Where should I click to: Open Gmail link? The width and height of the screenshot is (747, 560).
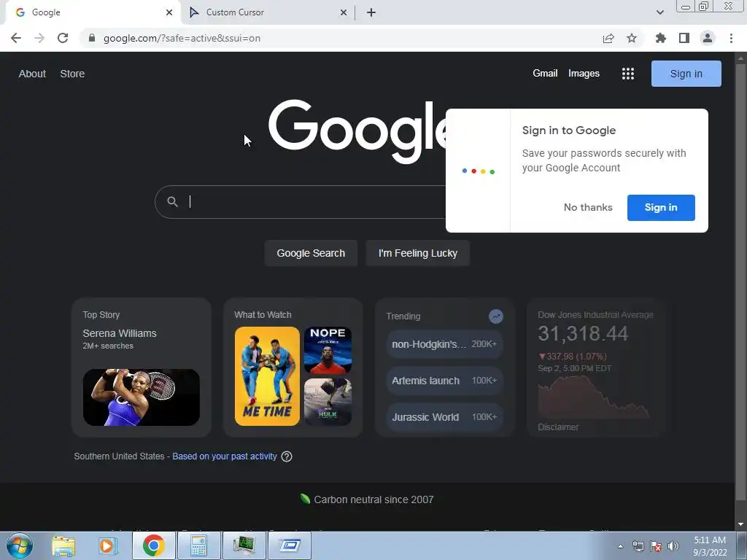click(x=545, y=74)
